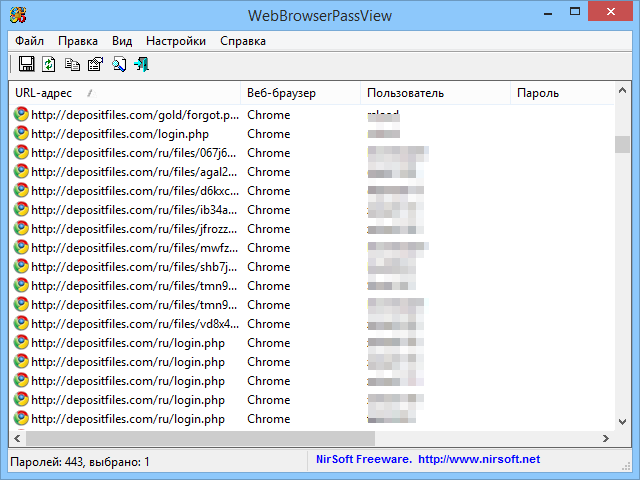Click the vertical scrollbar thumb

[x=622, y=144]
